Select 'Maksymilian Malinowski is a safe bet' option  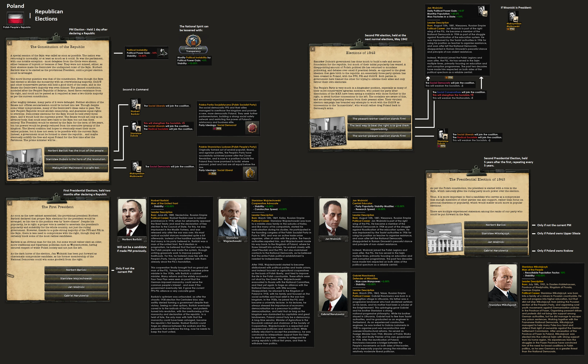pyautogui.click(x=76, y=168)
